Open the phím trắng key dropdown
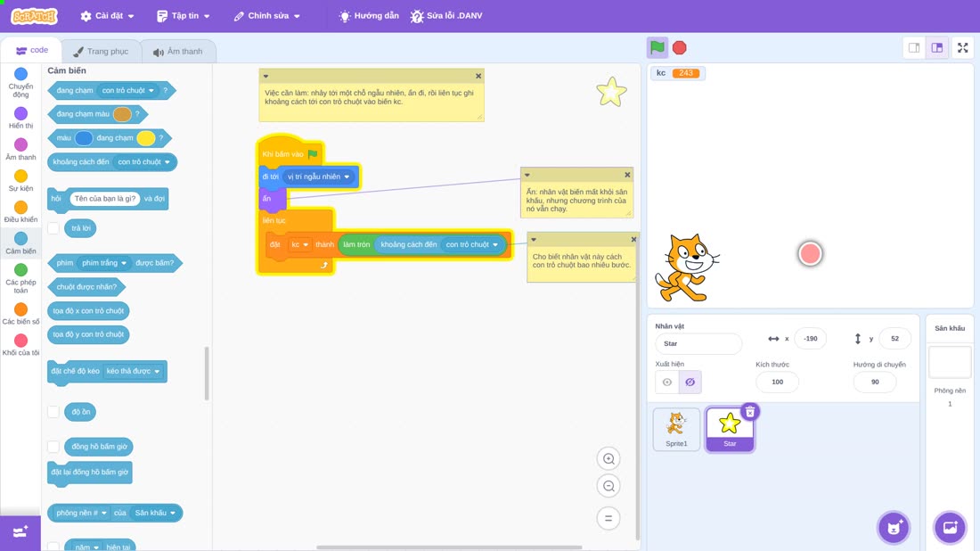The image size is (980, 551). coord(104,263)
